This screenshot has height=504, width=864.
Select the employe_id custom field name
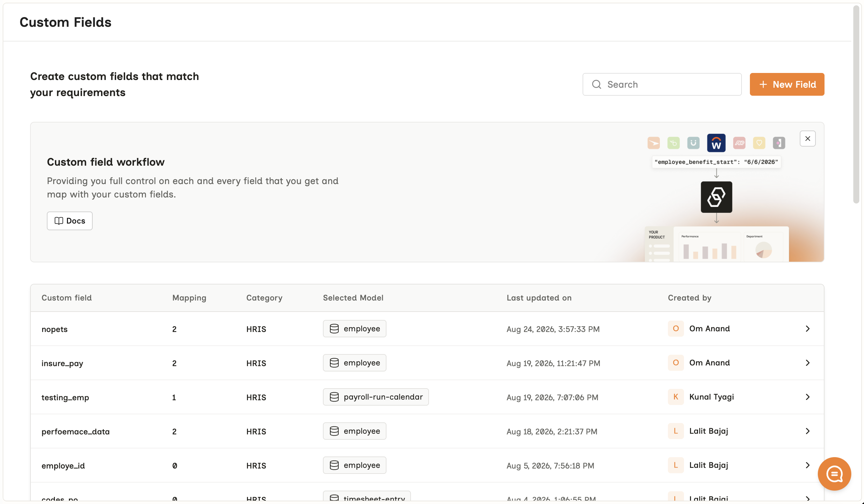coord(63,466)
